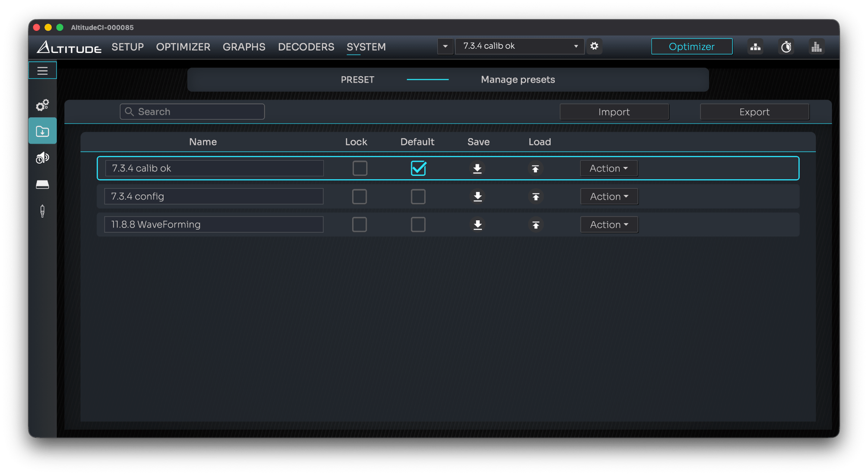Edit the 7.3.4 config name field
Viewport: 868px width, 475px height.
(x=214, y=196)
